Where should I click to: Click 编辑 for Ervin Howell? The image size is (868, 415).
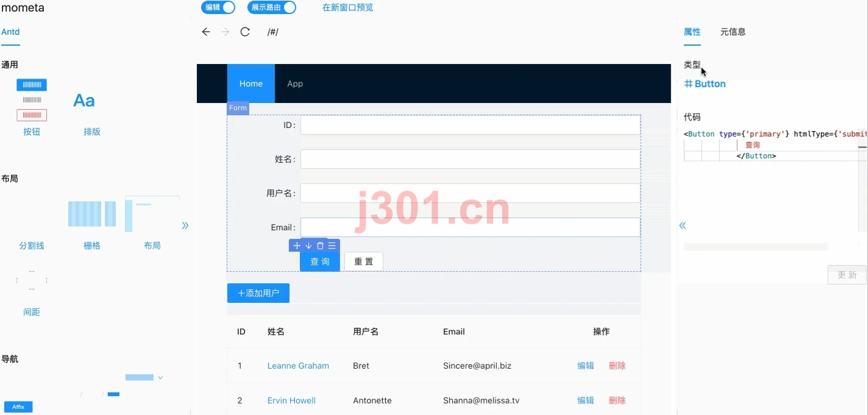click(x=586, y=400)
